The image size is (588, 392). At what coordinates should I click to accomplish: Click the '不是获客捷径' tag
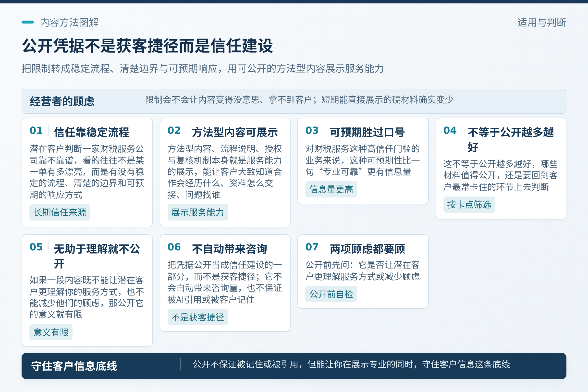pos(198,317)
